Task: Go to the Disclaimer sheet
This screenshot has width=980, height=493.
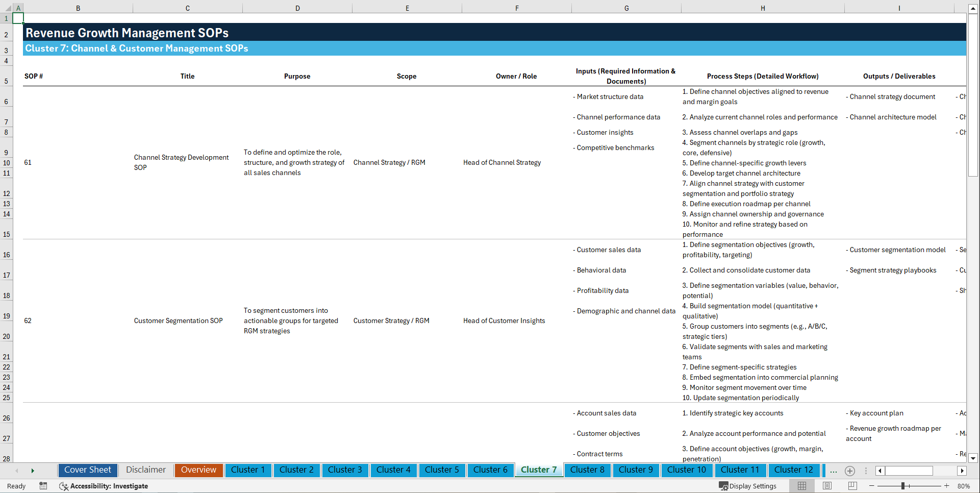Action: [x=145, y=470]
